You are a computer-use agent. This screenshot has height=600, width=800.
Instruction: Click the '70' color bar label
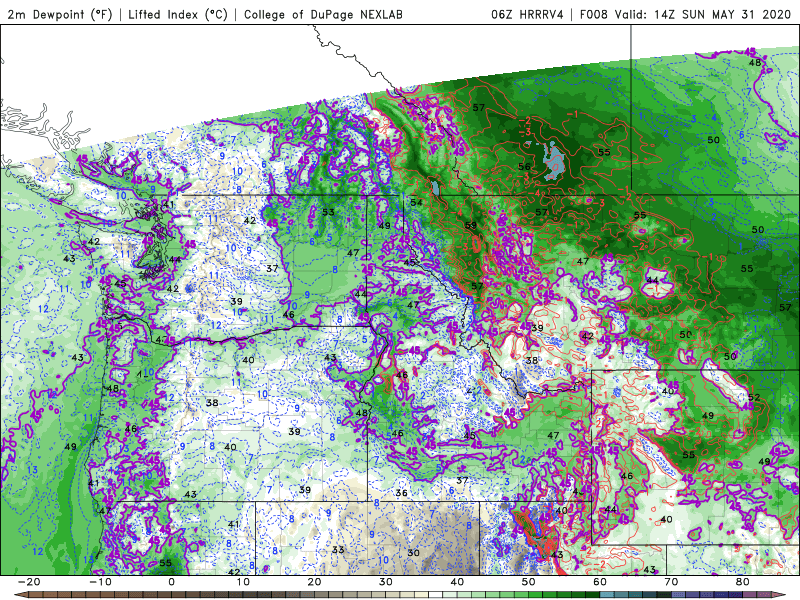(x=671, y=582)
